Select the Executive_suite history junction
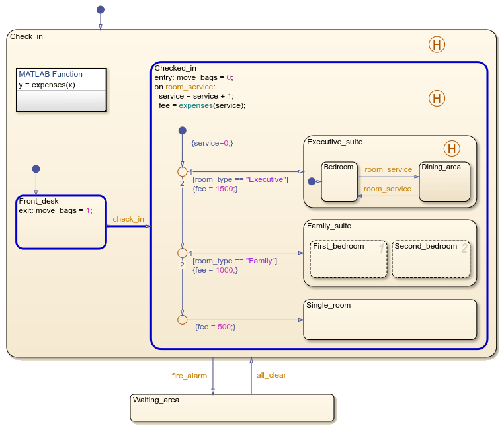The image size is (504, 430). (451, 148)
